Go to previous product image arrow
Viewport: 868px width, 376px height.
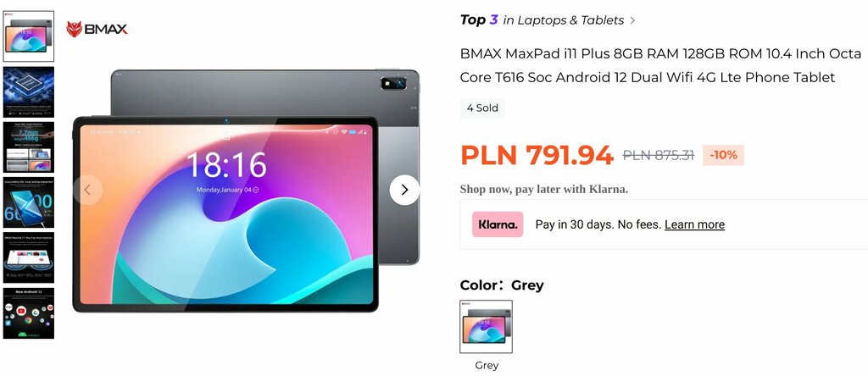click(87, 191)
